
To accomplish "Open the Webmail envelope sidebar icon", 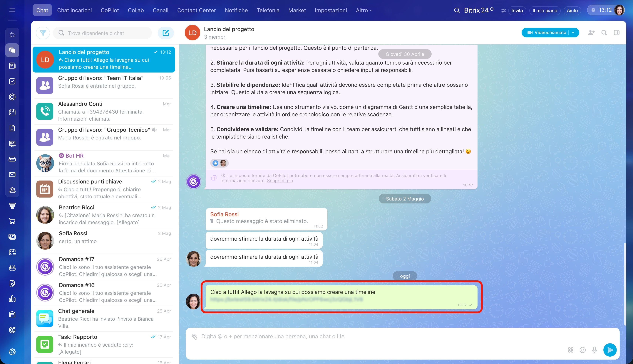I will point(12,174).
